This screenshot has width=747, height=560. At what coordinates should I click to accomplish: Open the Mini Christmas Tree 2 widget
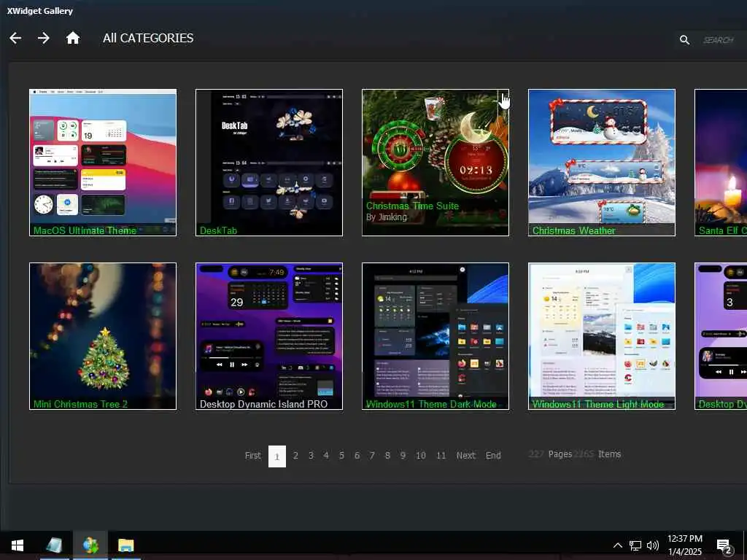click(103, 336)
